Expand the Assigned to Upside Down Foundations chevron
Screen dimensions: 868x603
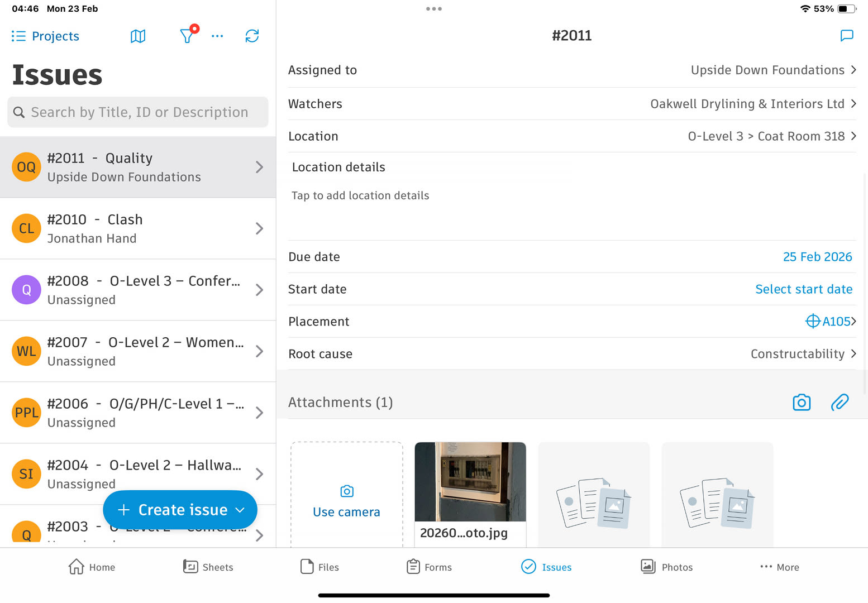pyautogui.click(x=853, y=70)
